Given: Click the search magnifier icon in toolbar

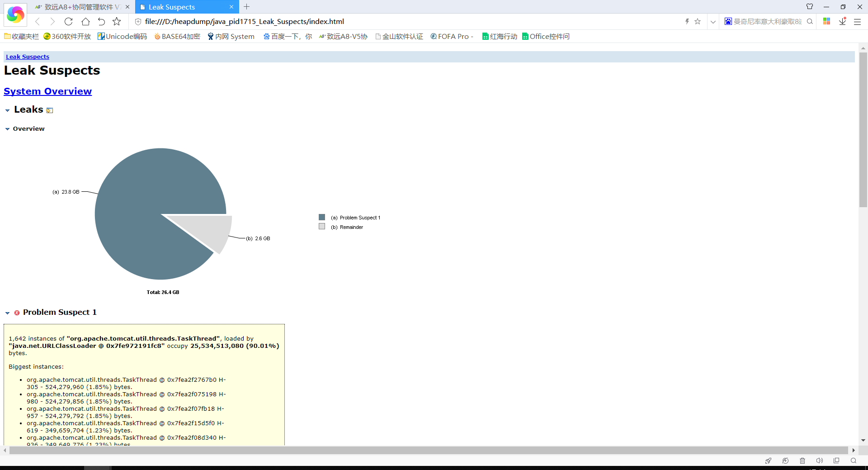Looking at the screenshot, I should 810,21.
